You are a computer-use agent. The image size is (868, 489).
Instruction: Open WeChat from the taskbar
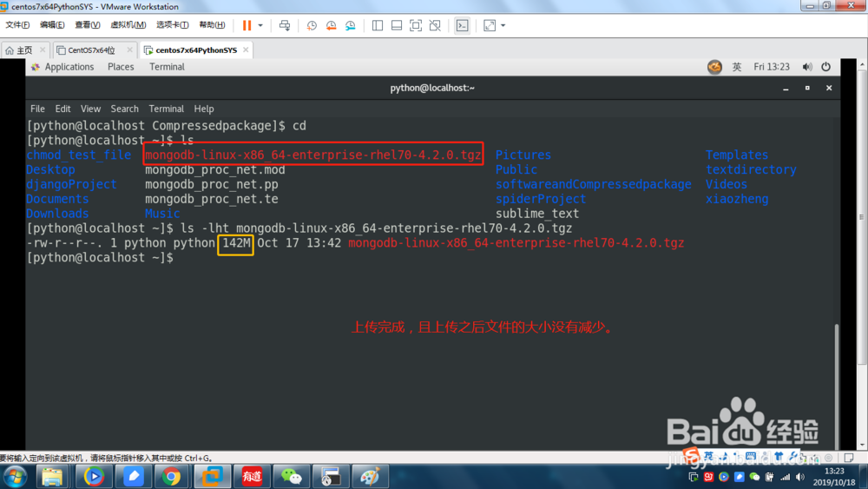point(291,477)
